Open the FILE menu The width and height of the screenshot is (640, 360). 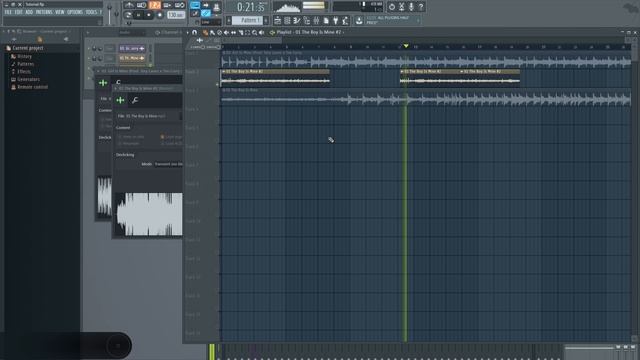[8, 12]
